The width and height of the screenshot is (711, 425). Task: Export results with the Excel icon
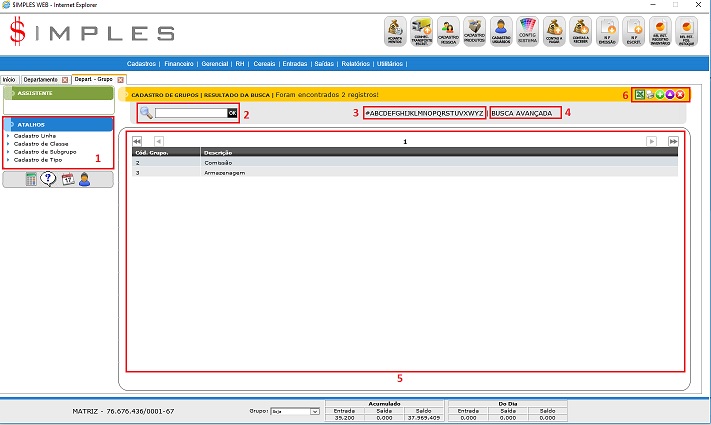640,94
